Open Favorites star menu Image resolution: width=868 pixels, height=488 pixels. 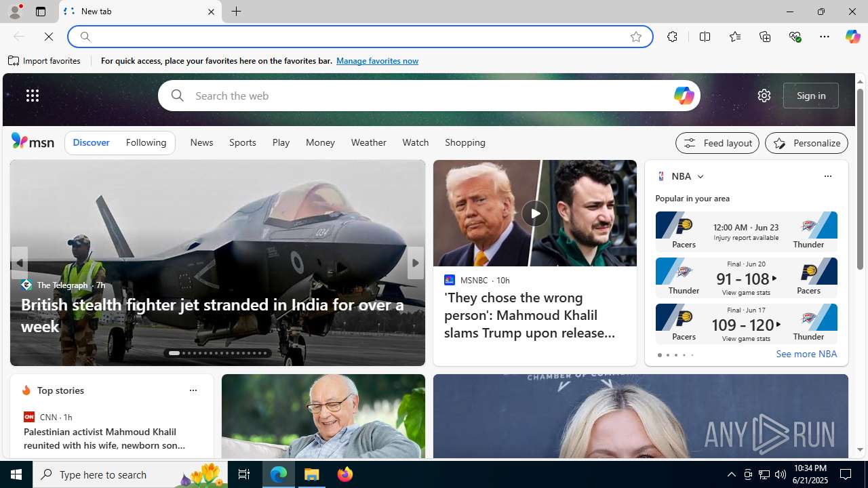734,37
